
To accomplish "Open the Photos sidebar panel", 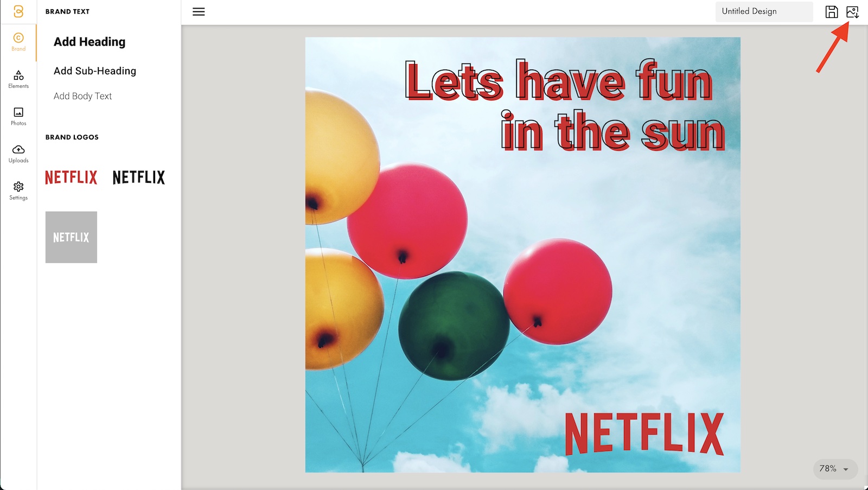I will [18, 116].
